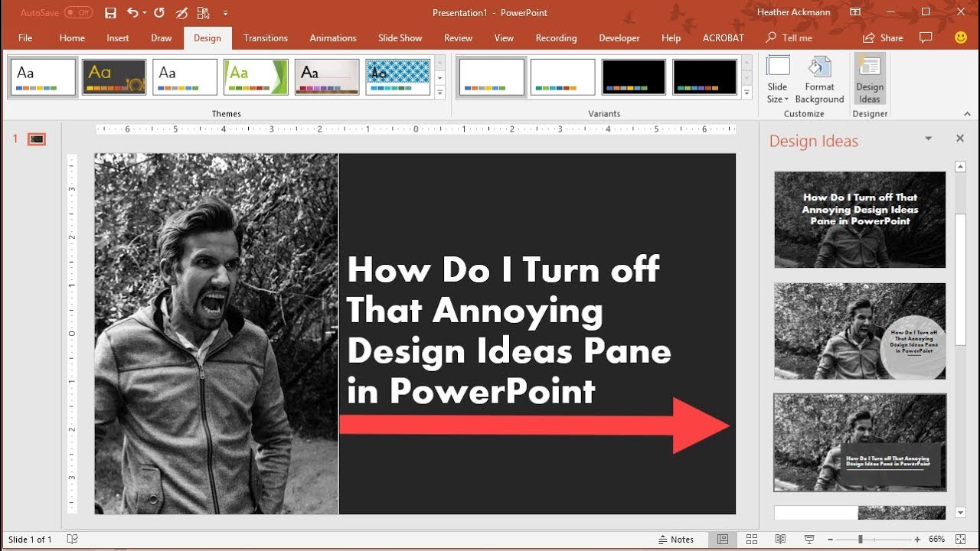Apply the green arrow-patterned theme
This screenshot has width=980, height=551.
click(256, 77)
